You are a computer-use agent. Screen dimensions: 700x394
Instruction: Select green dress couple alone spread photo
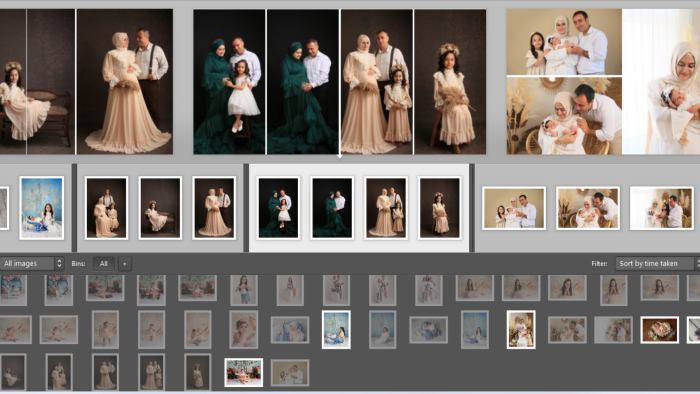tap(303, 82)
